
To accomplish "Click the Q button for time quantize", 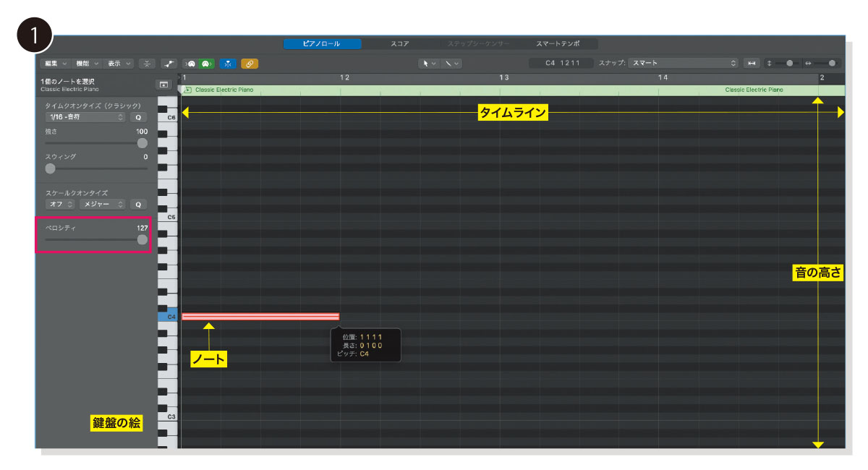I will (138, 117).
